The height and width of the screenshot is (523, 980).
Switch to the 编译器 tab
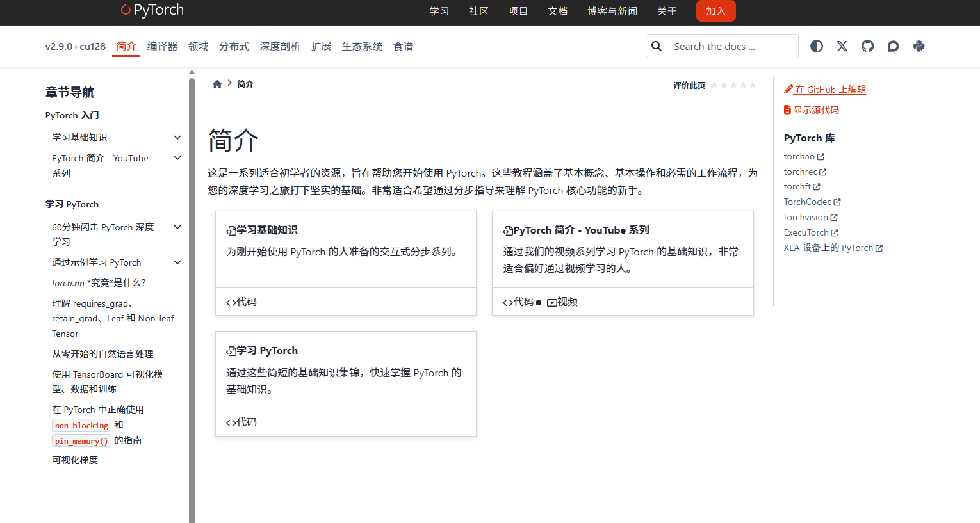click(x=162, y=46)
